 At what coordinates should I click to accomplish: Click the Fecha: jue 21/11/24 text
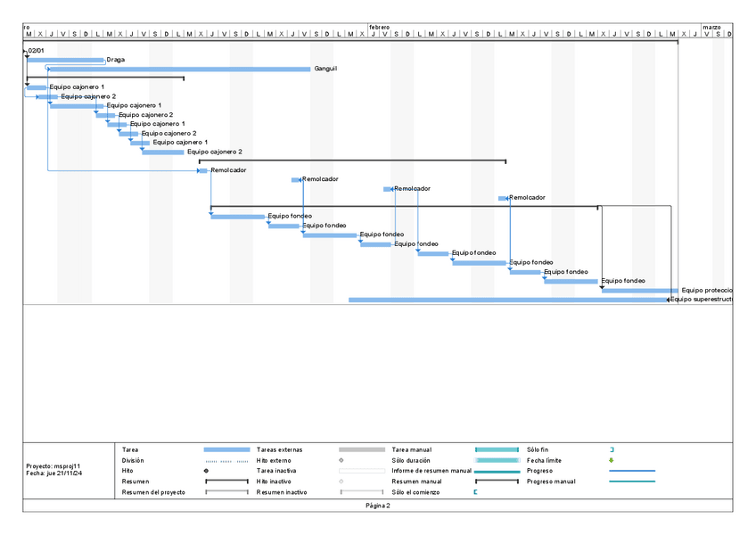54,473
